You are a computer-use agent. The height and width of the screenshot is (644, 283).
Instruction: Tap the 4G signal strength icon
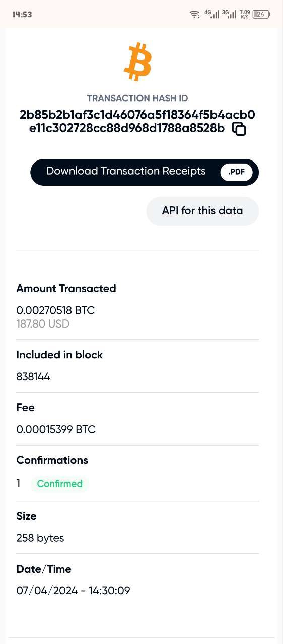pos(211,14)
